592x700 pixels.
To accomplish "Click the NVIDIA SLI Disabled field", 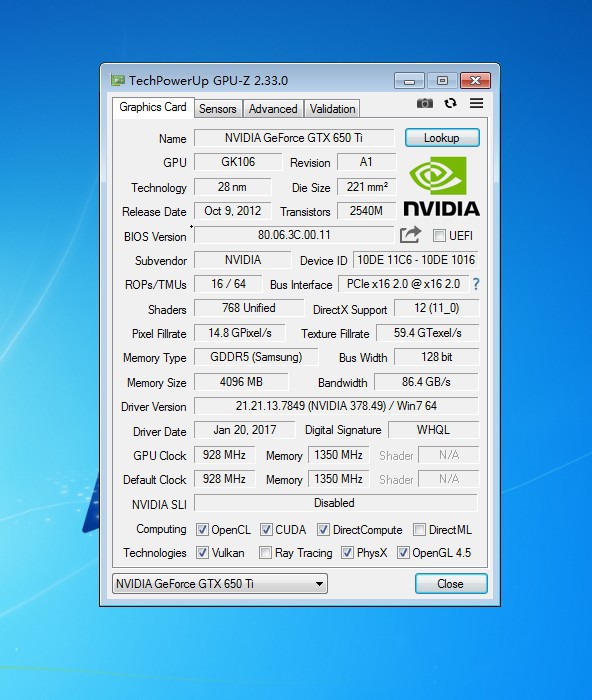I will pyautogui.click(x=336, y=503).
